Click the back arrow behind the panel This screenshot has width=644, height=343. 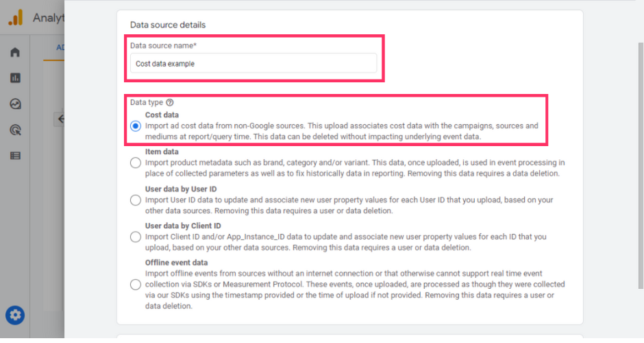(61, 119)
